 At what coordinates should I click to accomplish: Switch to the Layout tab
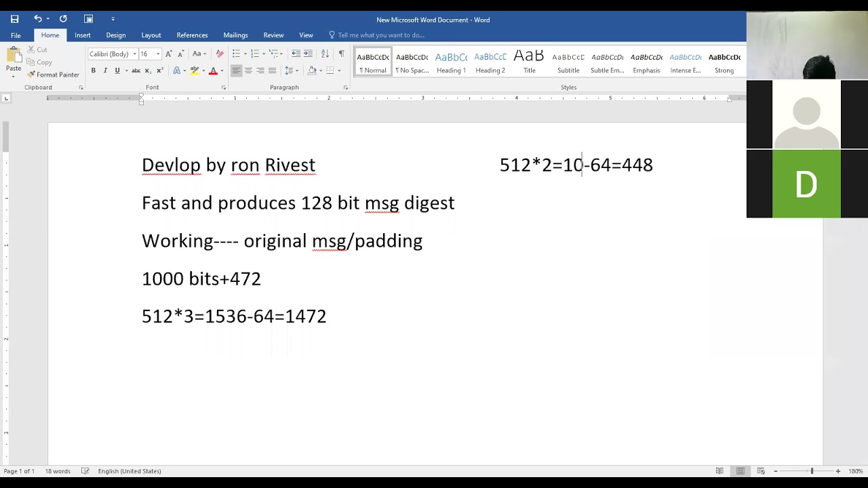(151, 35)
